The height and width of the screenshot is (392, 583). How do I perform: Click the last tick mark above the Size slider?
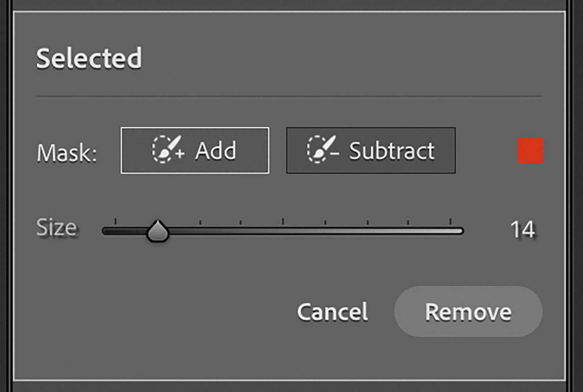click(450, 221)
